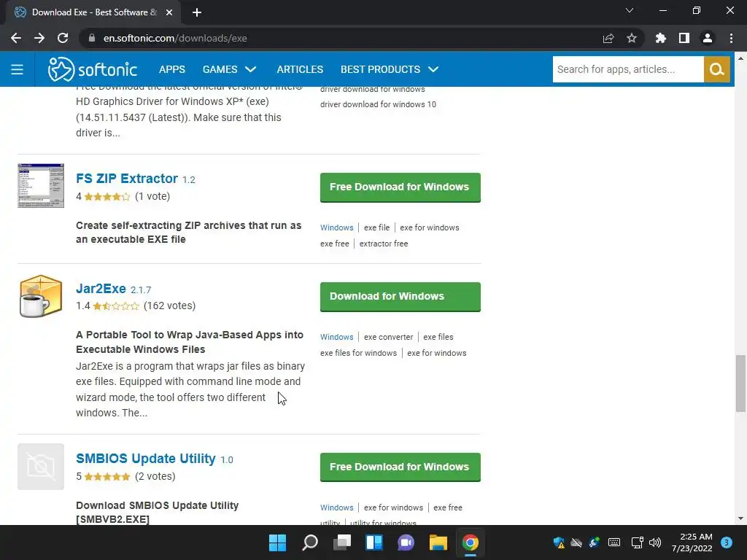747x560 pixels.
Task: Open Chat app on taskbar
Action: tap(406, 542)
